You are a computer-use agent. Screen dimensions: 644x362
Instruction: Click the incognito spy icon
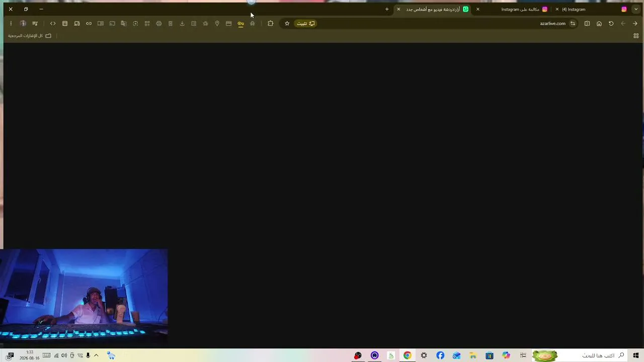[x=253, y=24]
